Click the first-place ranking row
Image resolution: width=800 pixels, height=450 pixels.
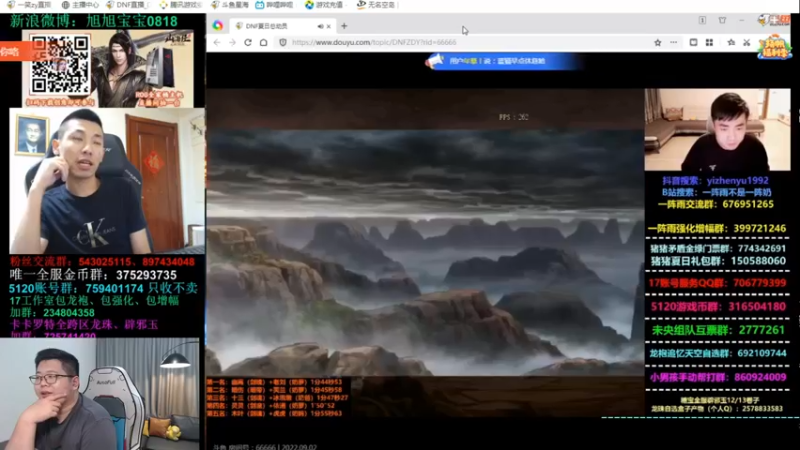point(274,382)
